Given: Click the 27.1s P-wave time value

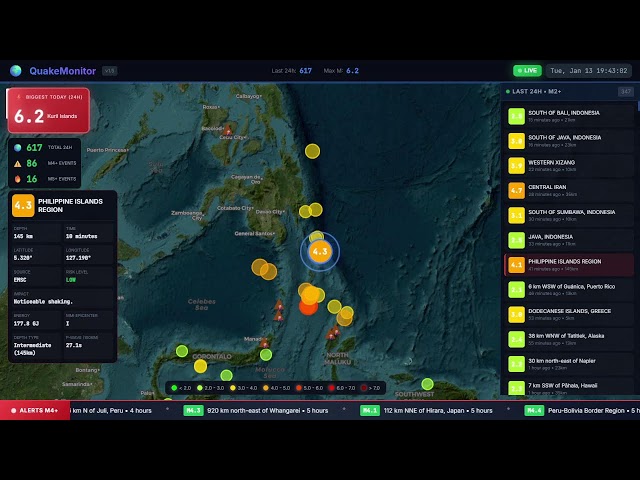Looking at the screenshot, I should pyautogui.click(x=74, y=345).
